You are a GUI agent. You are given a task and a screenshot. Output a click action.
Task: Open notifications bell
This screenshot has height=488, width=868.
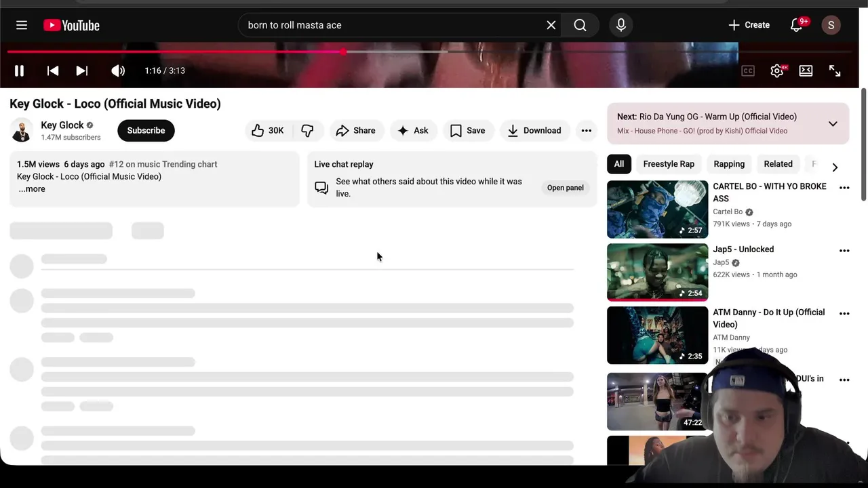[797, 25]
